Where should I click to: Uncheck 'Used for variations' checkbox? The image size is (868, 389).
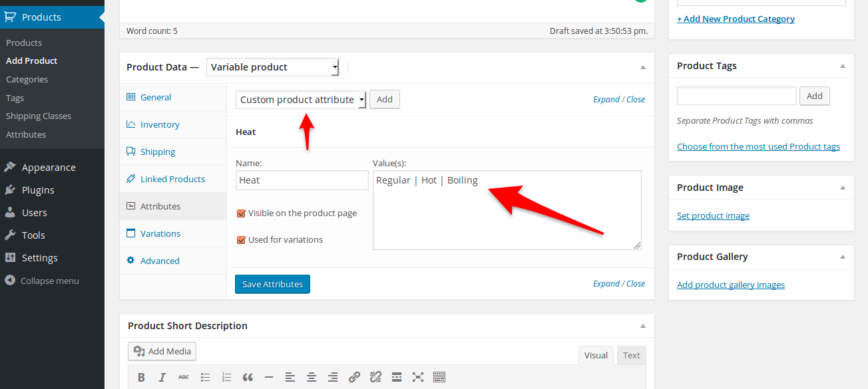coord(242,240)
